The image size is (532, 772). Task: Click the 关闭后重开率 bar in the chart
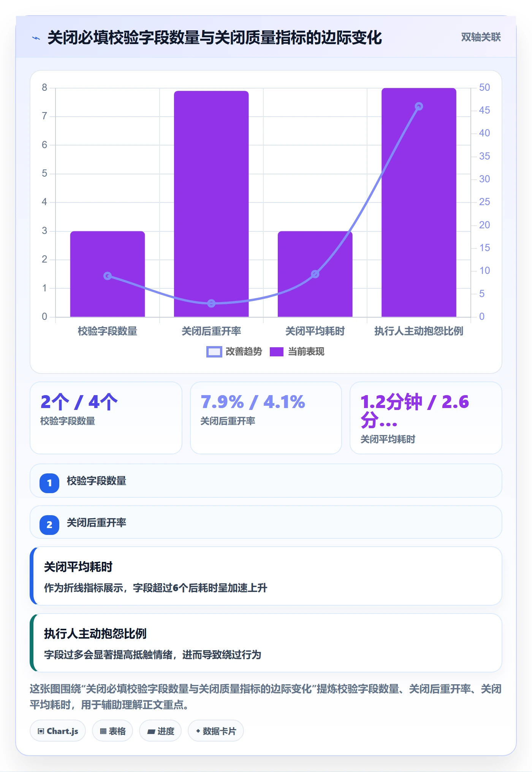point(211,204)
